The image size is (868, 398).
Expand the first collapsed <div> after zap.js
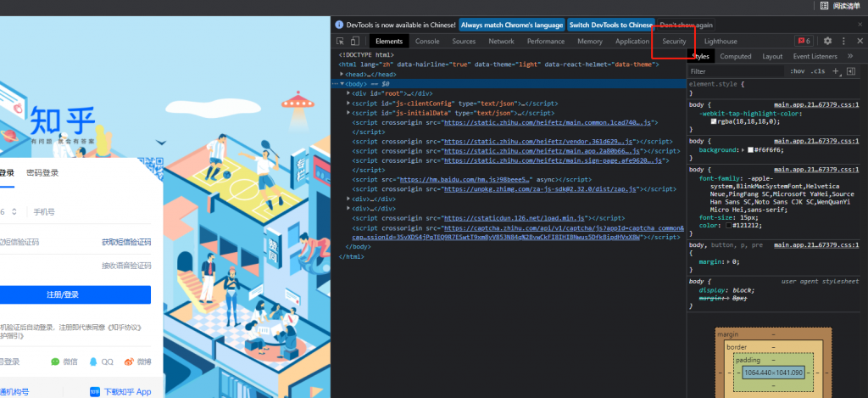click(x=348, y=199)
